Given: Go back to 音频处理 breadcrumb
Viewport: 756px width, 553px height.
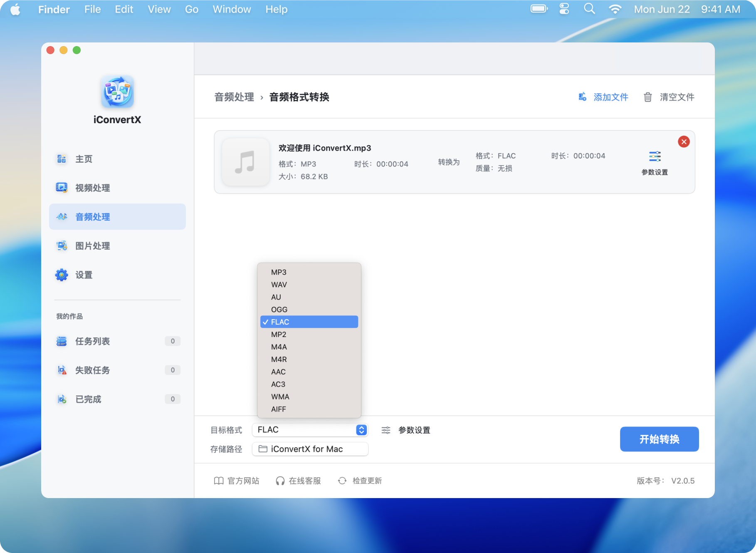Looking at the screenshot, I should (x=234, y=97).
